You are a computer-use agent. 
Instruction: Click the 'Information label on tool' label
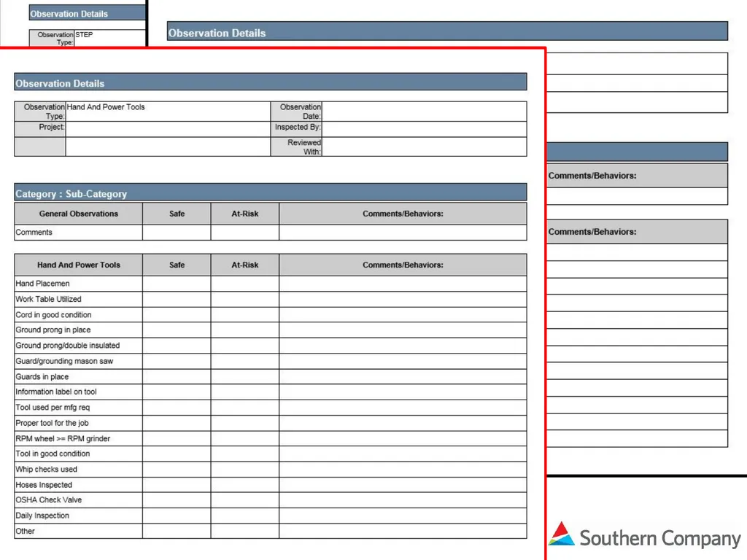[56, 392]
